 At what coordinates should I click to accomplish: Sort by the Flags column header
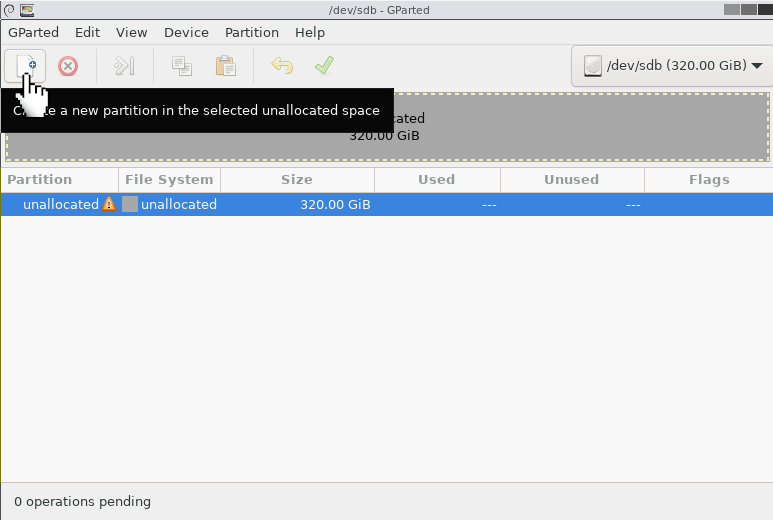709,179
